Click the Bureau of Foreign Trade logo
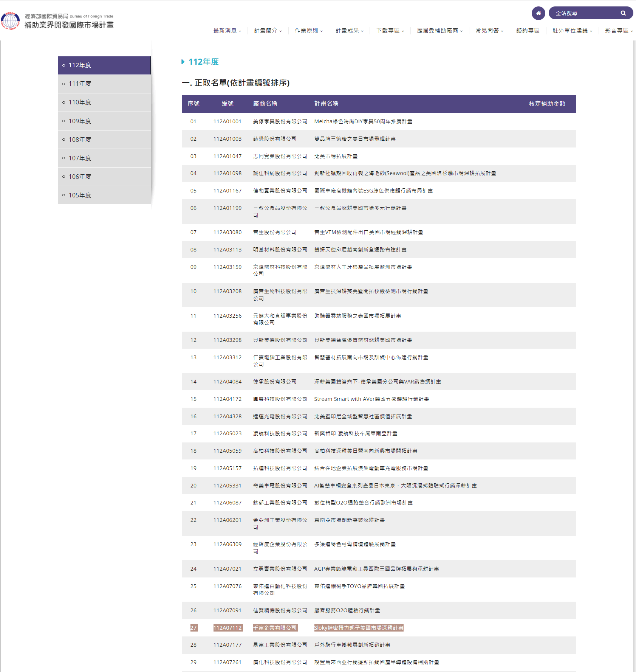 pyautogui.click(x=10, y=21)
